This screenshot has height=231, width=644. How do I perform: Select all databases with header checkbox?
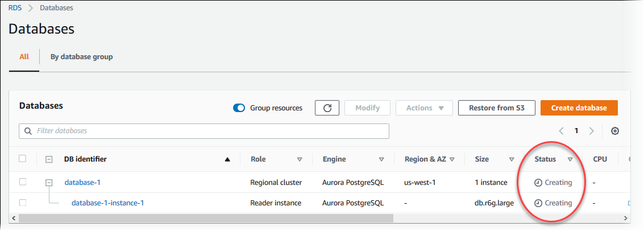tap(23, 159)
